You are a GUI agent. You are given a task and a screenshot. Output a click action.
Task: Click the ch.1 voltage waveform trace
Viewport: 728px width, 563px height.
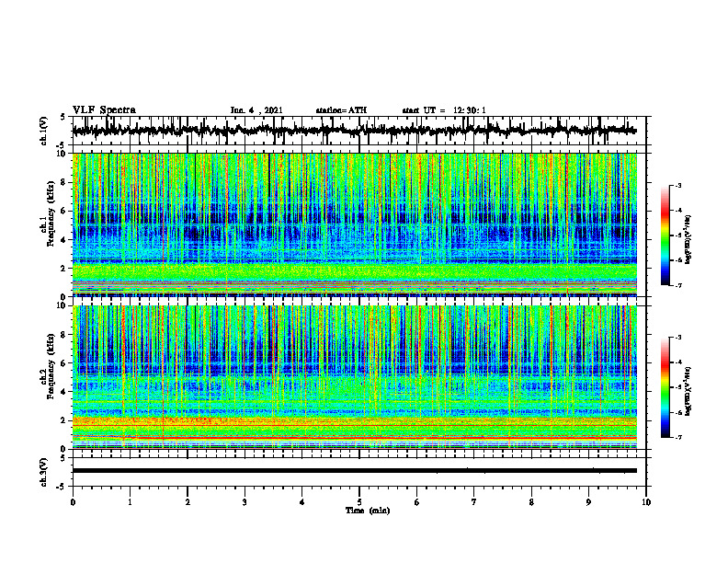pyautogui.click(x=354, y=131)
